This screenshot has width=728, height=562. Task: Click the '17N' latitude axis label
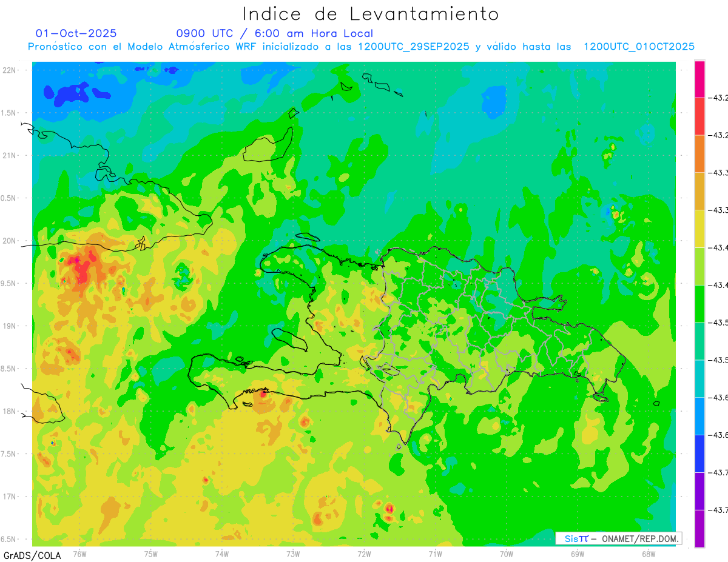pos(8,497)
